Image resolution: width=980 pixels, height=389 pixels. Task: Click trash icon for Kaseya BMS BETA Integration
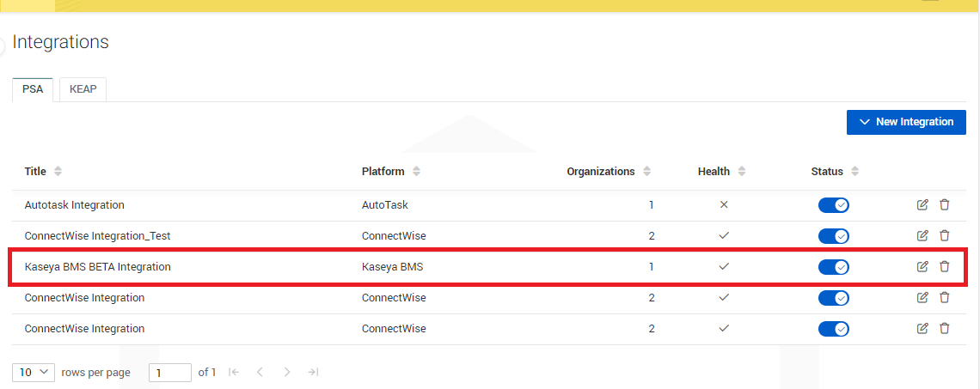(x=944, y=267)
